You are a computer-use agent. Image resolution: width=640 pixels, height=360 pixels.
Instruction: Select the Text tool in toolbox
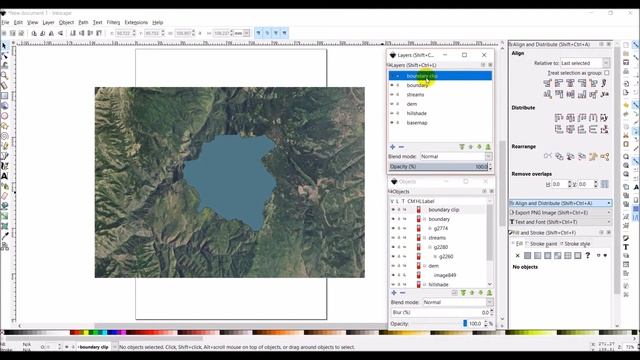pyautogui.click(x=4, y=176)
